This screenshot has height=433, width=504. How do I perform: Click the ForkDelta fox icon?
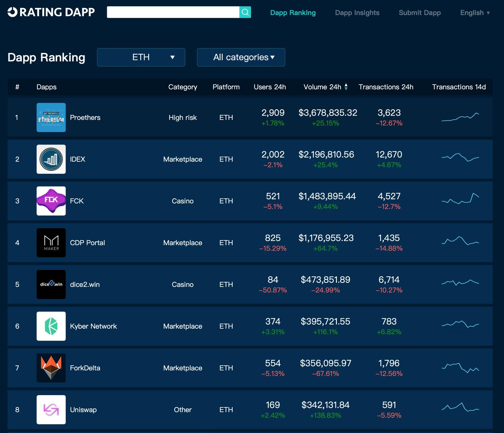point(51,368)
